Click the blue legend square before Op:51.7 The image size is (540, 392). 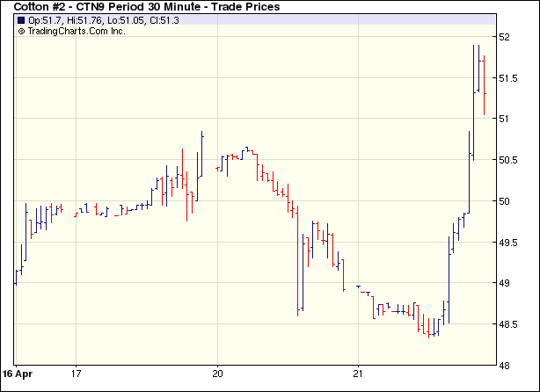tap(21, 20)
